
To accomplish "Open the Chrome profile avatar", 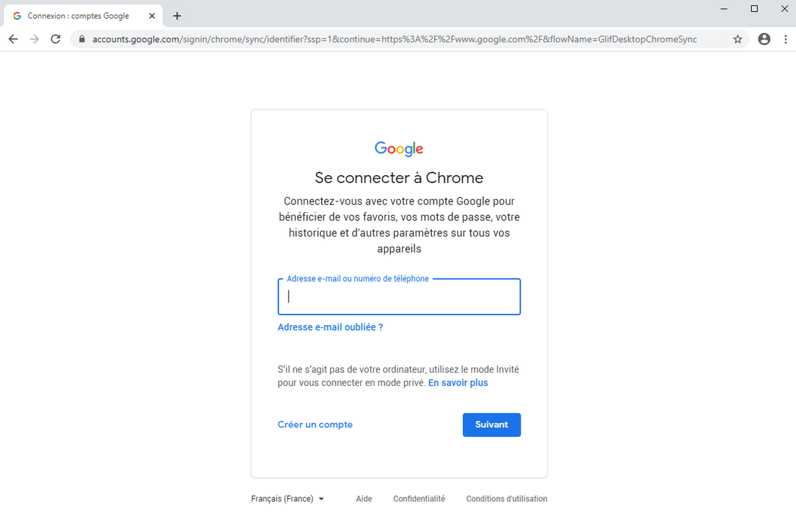I will [763, 39].
